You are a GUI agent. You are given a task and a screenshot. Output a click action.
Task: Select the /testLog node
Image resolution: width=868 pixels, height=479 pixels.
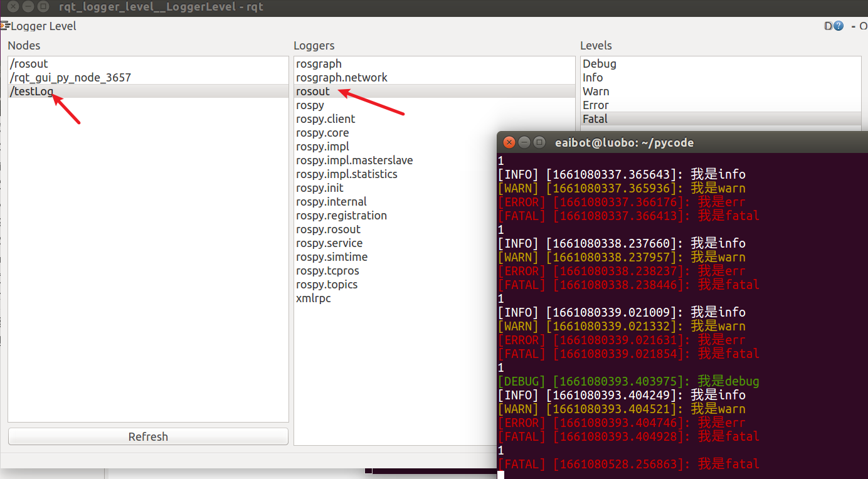pyautogui.click(x=148, y=92)
